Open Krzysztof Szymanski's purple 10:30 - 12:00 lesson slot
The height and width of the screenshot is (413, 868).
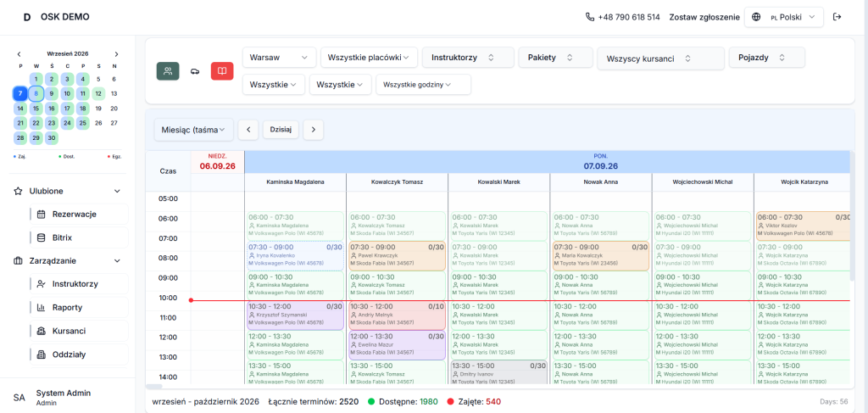point(296,315)
